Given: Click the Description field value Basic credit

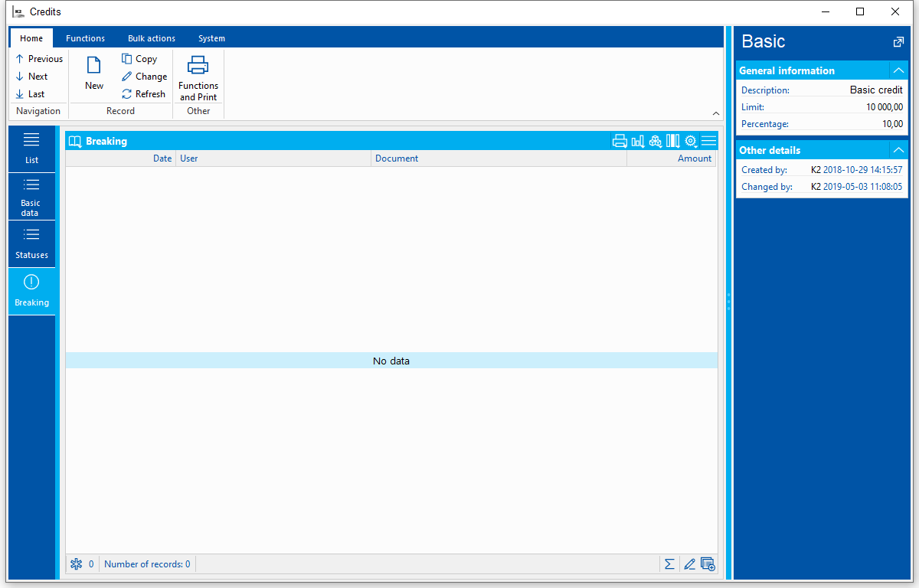Looking at the screenshot, I should pos(876,90).
